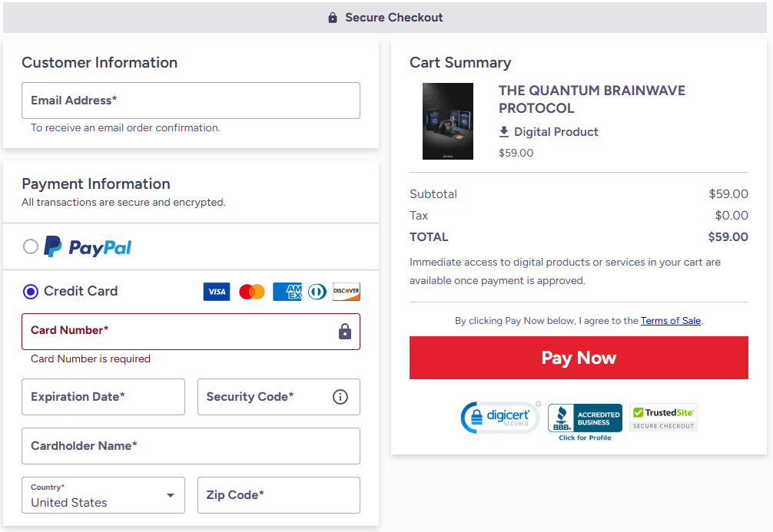Open the Terms of Sale link
Viewport: 773px width, 532px height.
pyautogui.click(x=671, y=321)
